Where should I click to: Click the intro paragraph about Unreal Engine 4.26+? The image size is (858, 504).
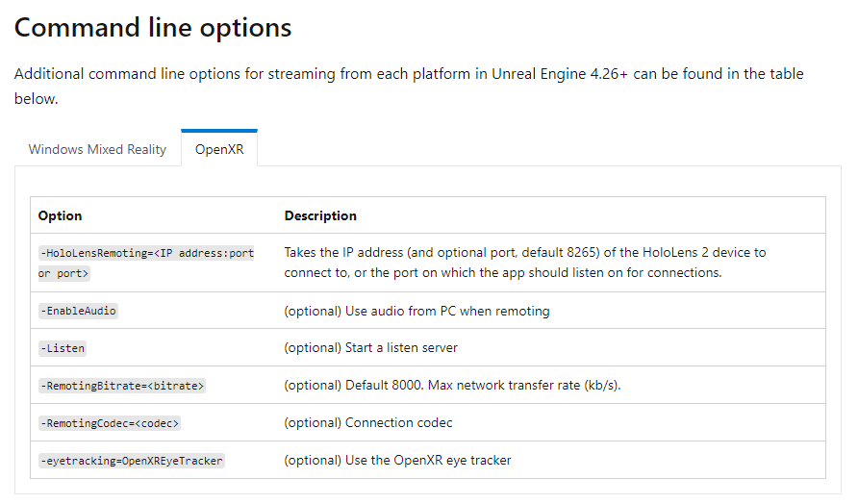[x=409, y=86]
